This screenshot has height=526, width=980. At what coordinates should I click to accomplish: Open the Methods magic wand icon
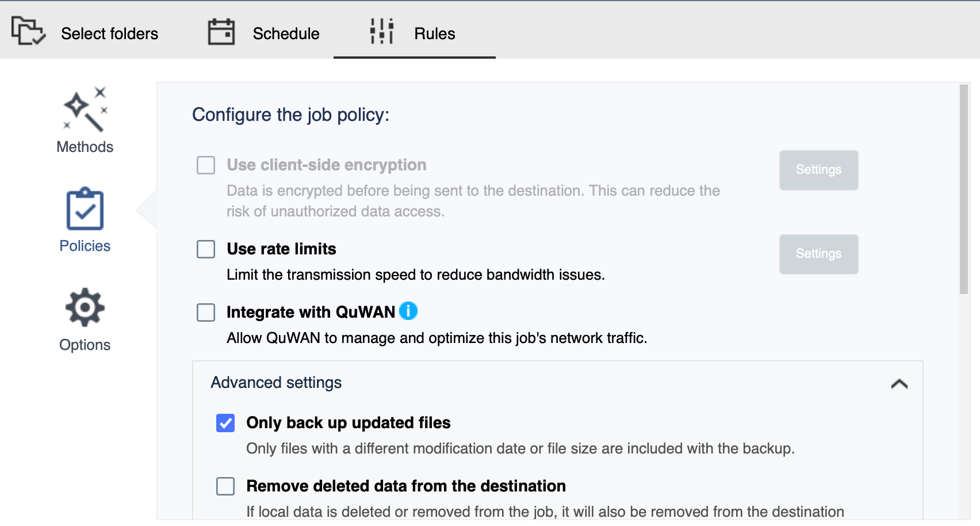click(85, 109)
